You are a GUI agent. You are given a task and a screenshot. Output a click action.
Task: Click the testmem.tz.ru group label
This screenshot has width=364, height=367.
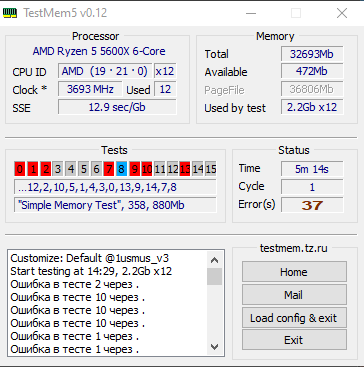tap(293, 248)
